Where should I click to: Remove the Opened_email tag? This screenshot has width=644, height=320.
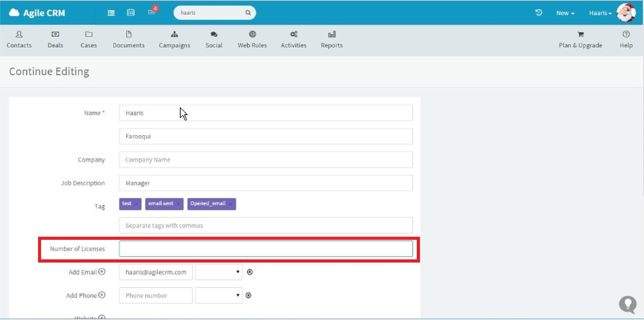(230, 204)
